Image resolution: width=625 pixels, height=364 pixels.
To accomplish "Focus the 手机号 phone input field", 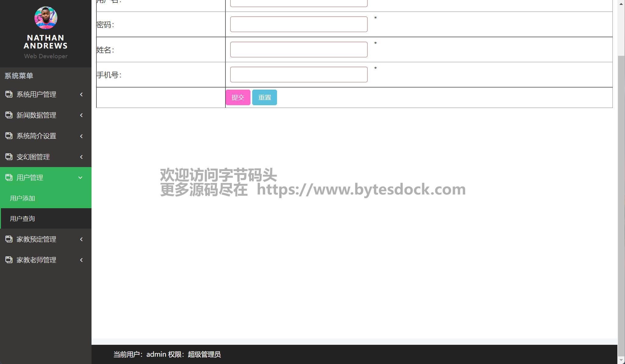I will pos(298,75).
